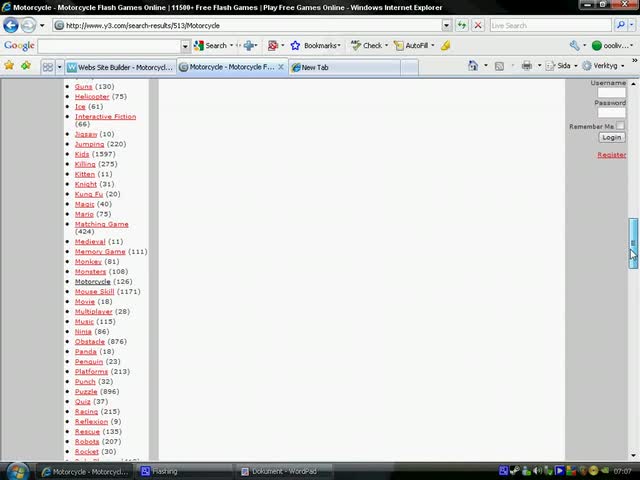Click the Print icon
The image size is (640, 480).
click(527, 66)
